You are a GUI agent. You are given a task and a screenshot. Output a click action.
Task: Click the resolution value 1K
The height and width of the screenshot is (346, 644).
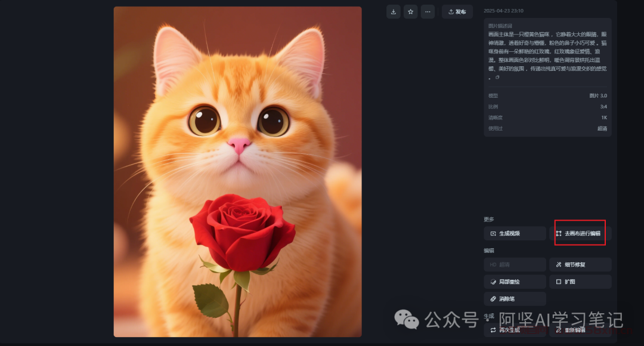604,118
